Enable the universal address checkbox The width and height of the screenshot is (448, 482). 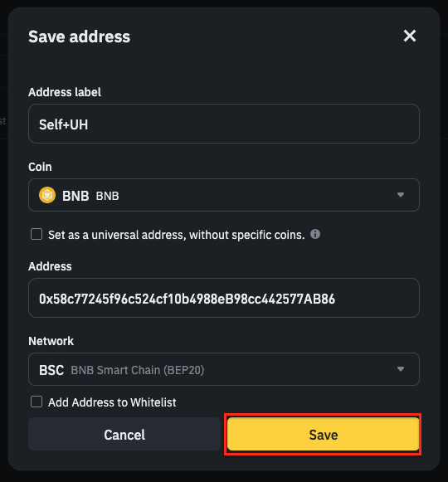37,234
